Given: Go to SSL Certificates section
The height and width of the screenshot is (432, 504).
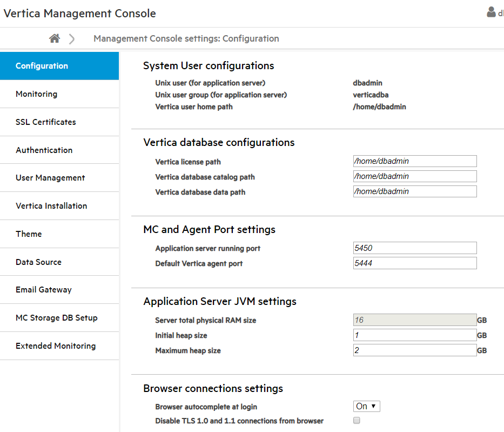Looking at the screenshot, I should point(59,122).
